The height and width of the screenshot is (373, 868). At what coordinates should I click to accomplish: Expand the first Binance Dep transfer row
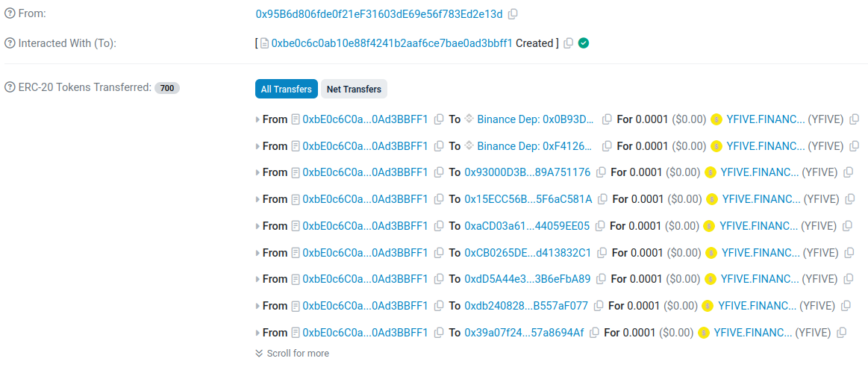[257, 119]
